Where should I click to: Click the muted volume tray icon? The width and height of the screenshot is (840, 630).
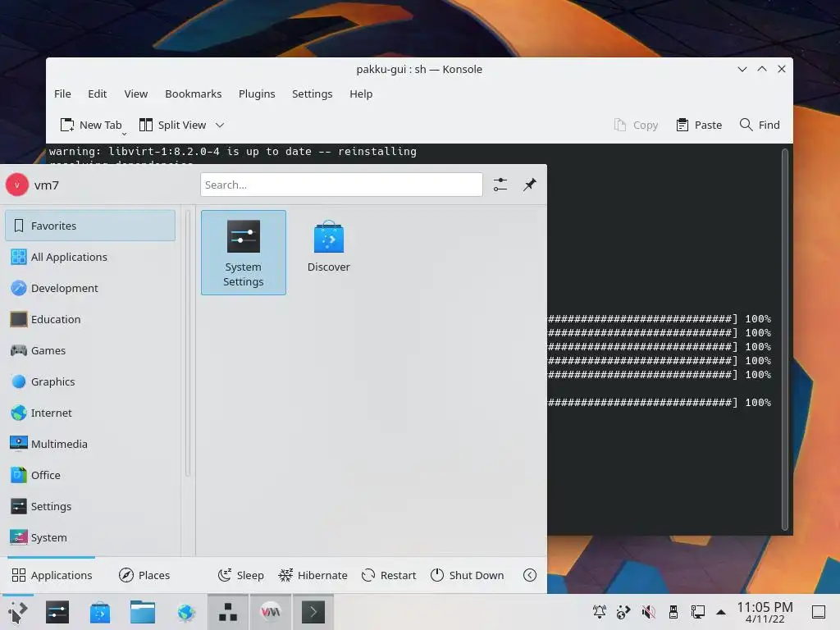click(x=648, y=612)
